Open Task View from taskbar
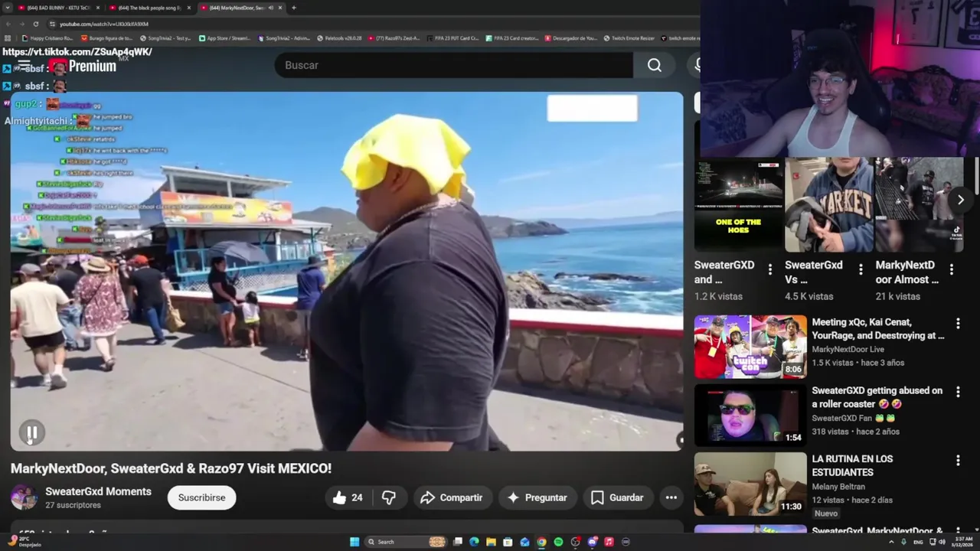Screen dimensions: 980x551 pos(457,542)
